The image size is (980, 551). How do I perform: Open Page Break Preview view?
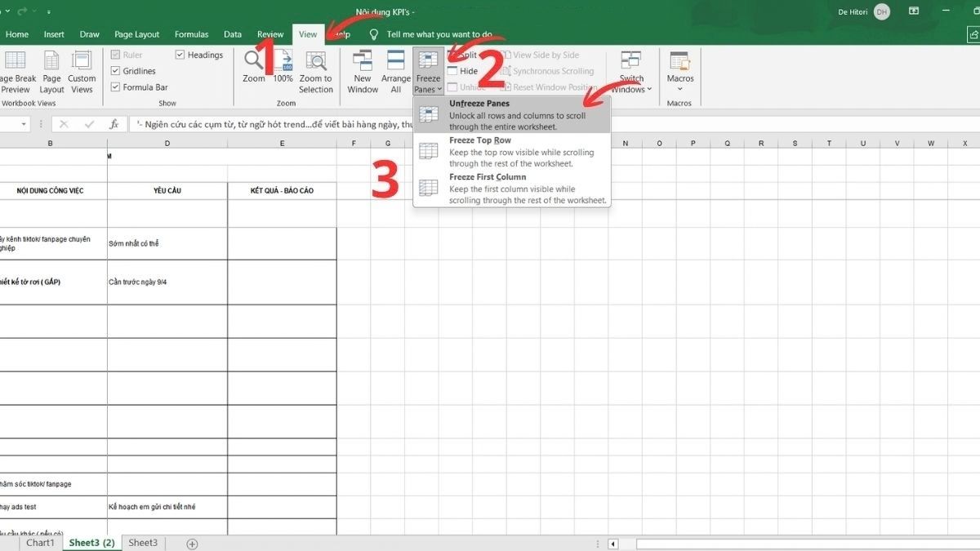(16, 72)
